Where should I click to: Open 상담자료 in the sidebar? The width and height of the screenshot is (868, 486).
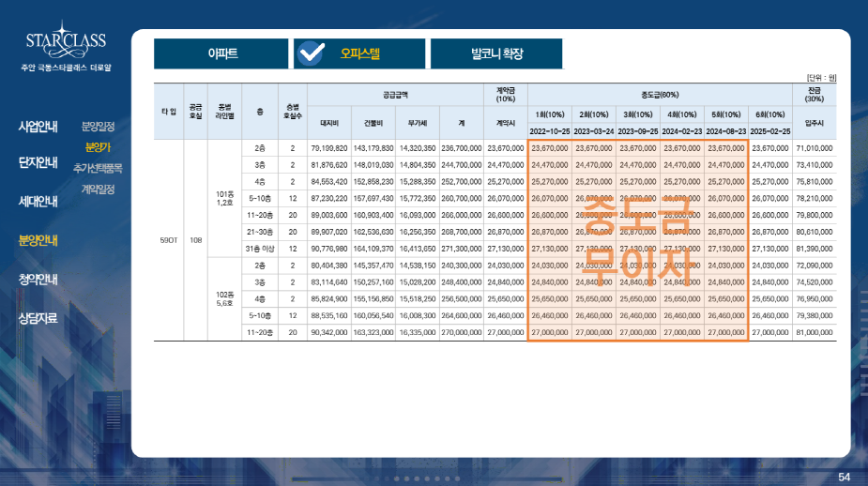(x=38, y=318)
